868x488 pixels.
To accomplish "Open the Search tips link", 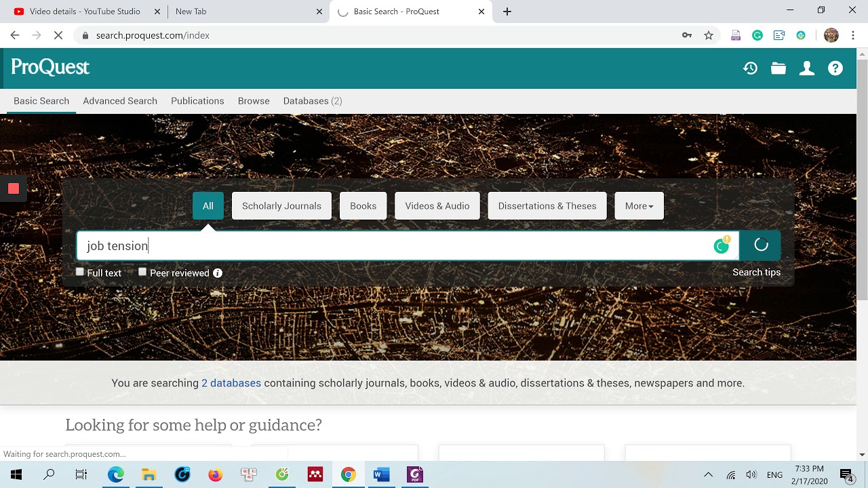I will tap(757, 272).
